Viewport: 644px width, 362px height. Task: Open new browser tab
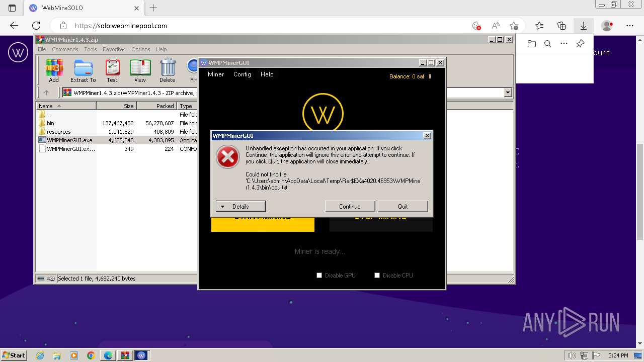click(x=153, y=8)
